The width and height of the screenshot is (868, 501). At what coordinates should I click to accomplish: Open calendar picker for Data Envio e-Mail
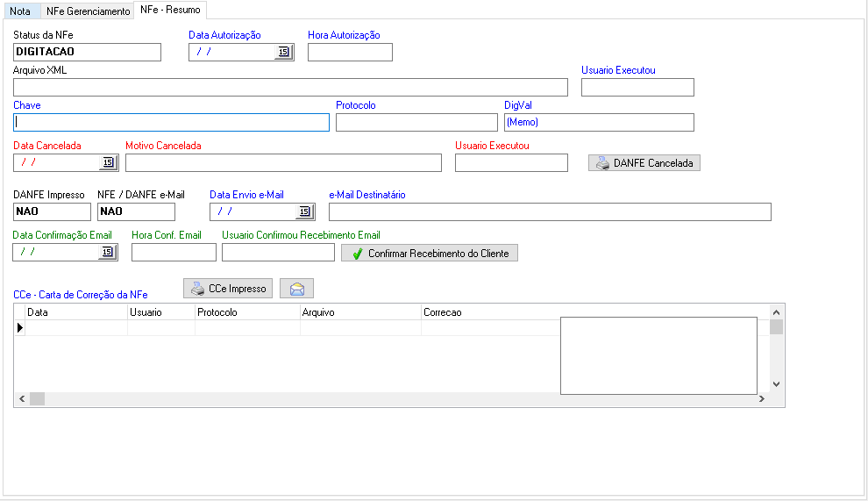[304, 211]
